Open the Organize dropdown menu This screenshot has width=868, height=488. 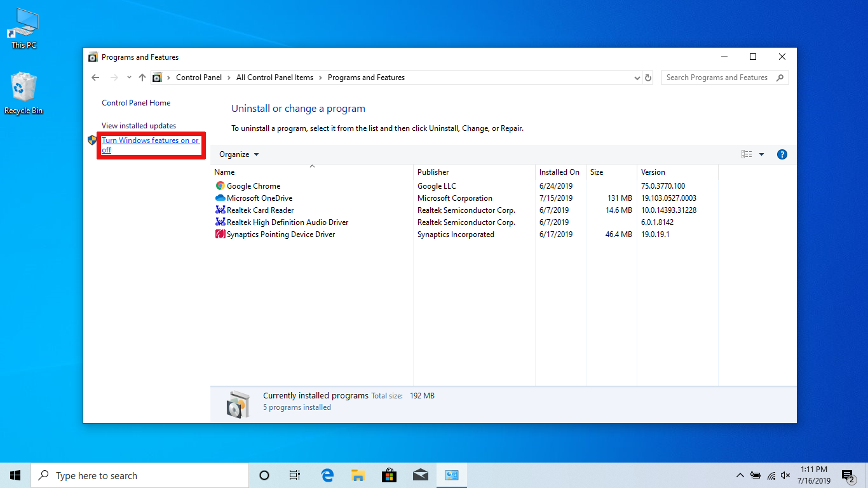click(x=239, y=154)
